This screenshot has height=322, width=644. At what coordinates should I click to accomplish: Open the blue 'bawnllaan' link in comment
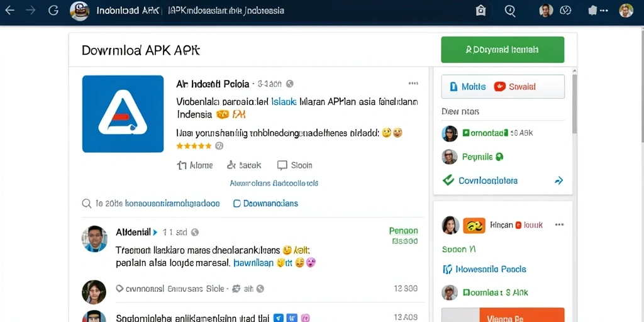253,263
